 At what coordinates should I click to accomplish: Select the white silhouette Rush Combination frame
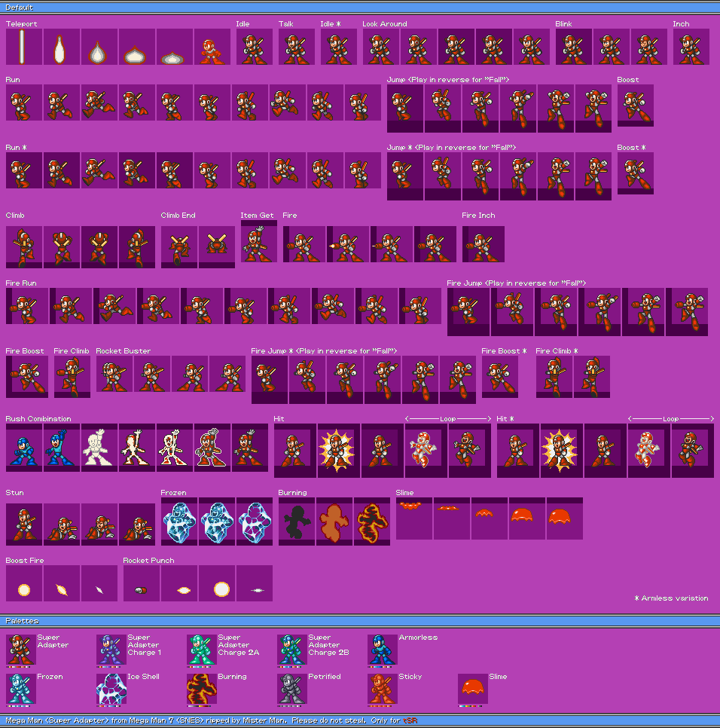click(99, 448)
